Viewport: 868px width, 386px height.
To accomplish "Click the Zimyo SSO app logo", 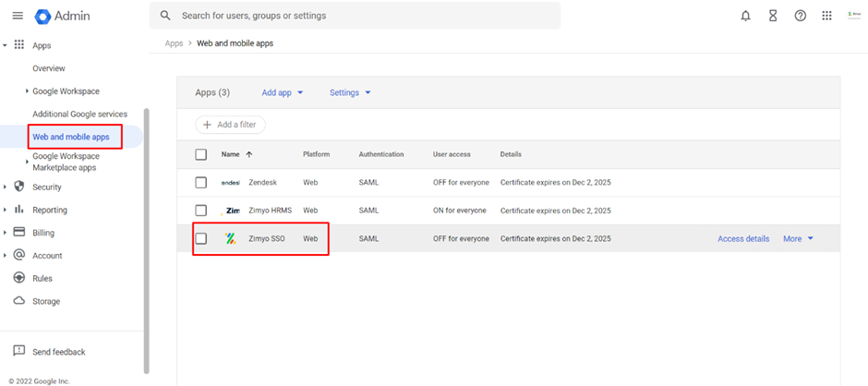I will point(230,238).
